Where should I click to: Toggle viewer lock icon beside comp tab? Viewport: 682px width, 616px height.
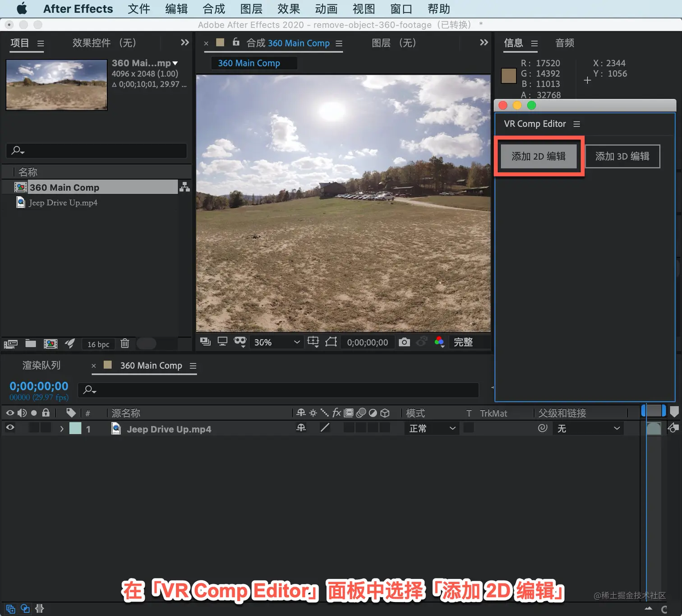point(236,42)
